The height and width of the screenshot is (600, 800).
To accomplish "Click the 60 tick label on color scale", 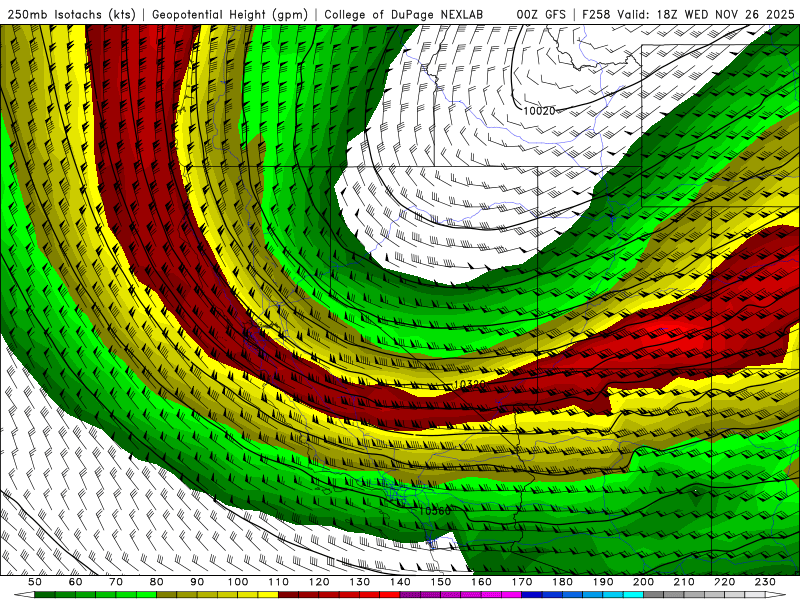I will pyautogui.click(x=76, y=582).
